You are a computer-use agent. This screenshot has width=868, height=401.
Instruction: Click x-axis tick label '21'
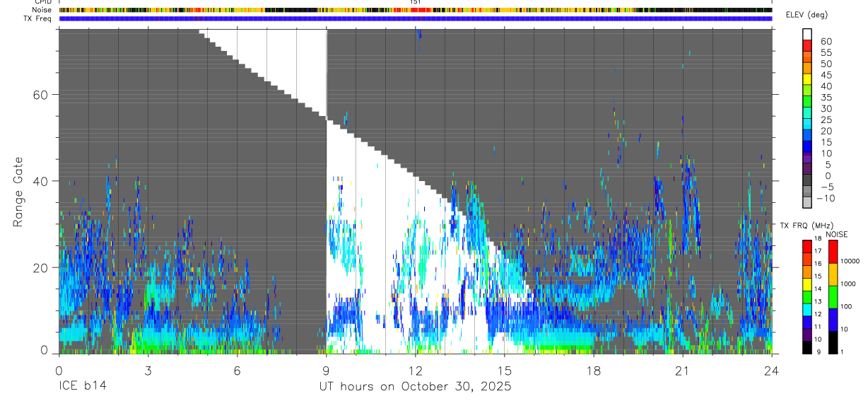coord(683,371)
